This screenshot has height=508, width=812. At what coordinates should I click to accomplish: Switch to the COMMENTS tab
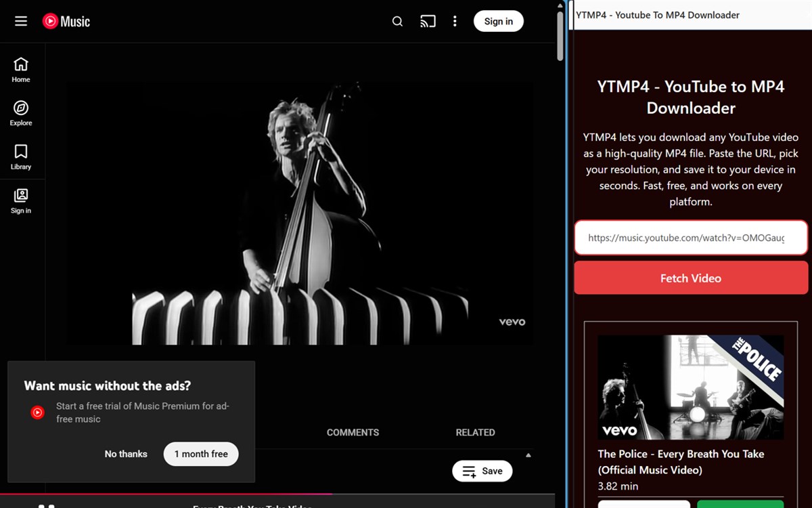[353, 432]
